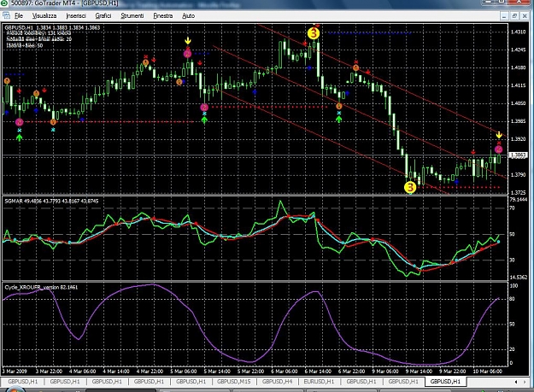Screen dimensions: 534x392
Task: Click the Cycle_KROUFR_version indicator label
Action: point(41,287)
